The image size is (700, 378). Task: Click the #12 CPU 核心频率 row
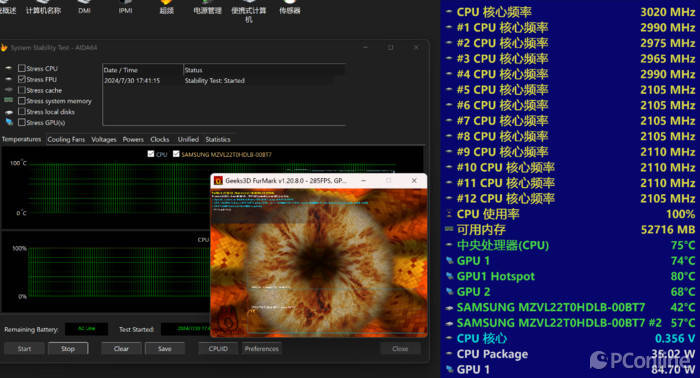click(570, 198)
